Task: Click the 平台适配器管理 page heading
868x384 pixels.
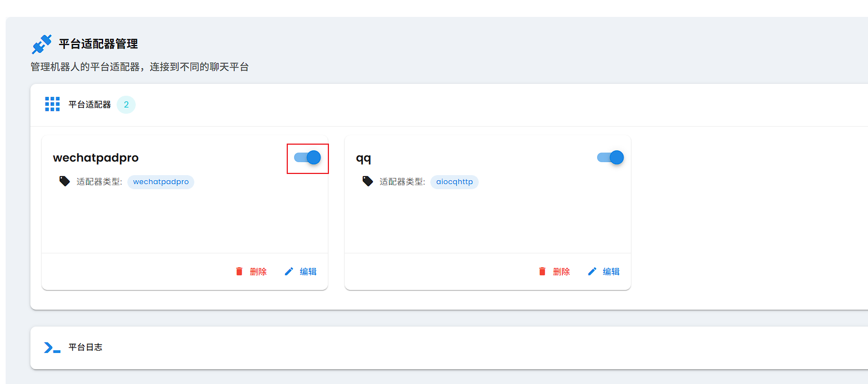Action: pos(99,44)
